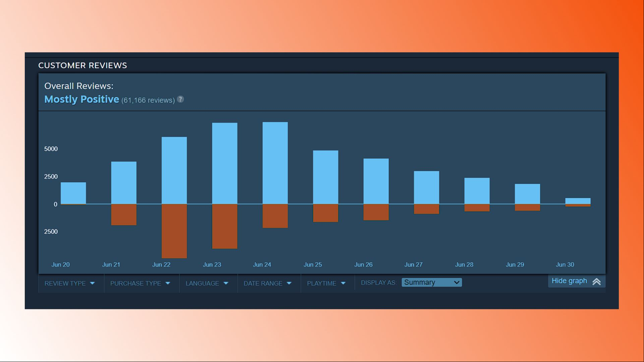
Task: Click the 5000 axis value label
Action: click(51, 149)
